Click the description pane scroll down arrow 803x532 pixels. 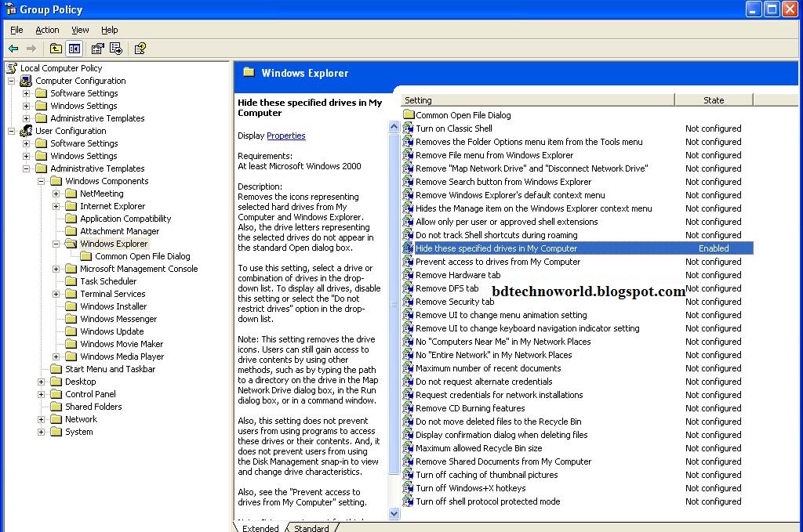point(394,513)
